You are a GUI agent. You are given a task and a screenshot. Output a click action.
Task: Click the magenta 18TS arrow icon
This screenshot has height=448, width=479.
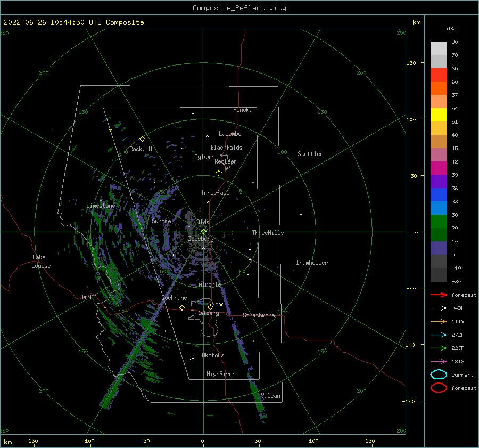439,362
